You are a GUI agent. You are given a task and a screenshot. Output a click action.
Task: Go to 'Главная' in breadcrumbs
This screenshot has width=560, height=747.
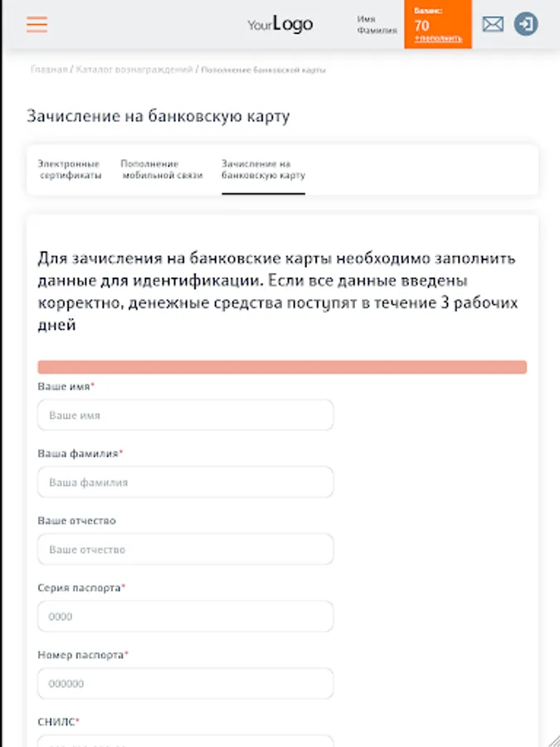point(48,70)
